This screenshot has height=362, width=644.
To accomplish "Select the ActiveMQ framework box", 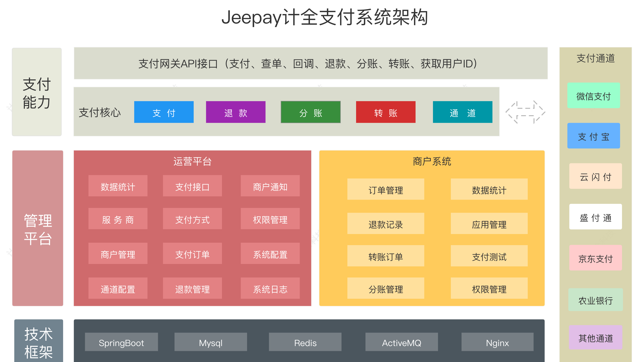I will coord(402,342).
